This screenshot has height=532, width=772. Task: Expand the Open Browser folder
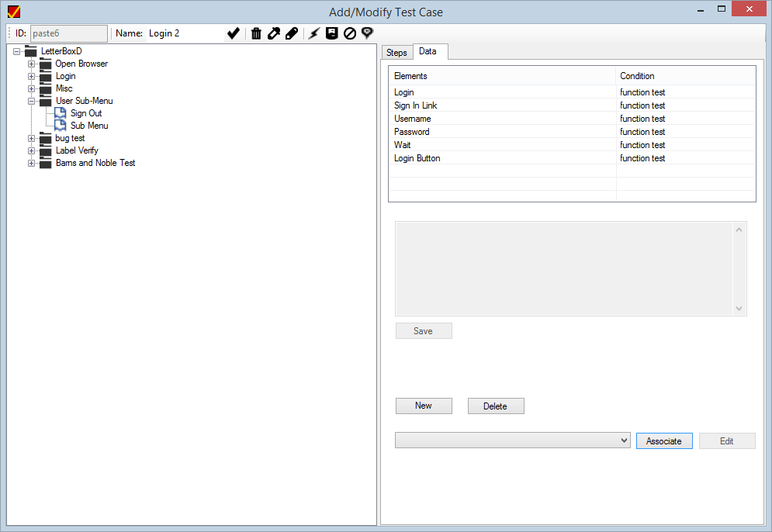pos(31,64)
